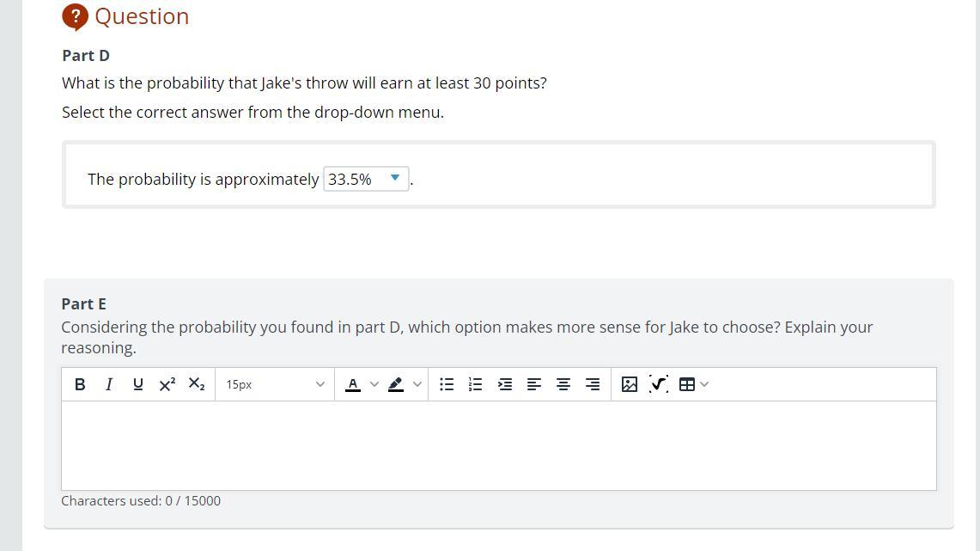Insert a bulleted list
This screenshot has height=551, width=980.
pos(447,384)
